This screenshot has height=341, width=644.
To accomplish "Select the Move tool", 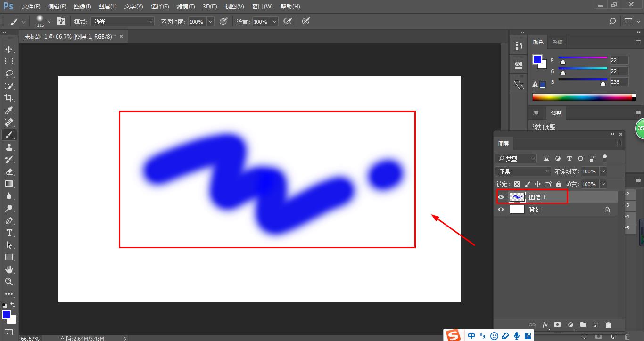I will tap(9, 49).
